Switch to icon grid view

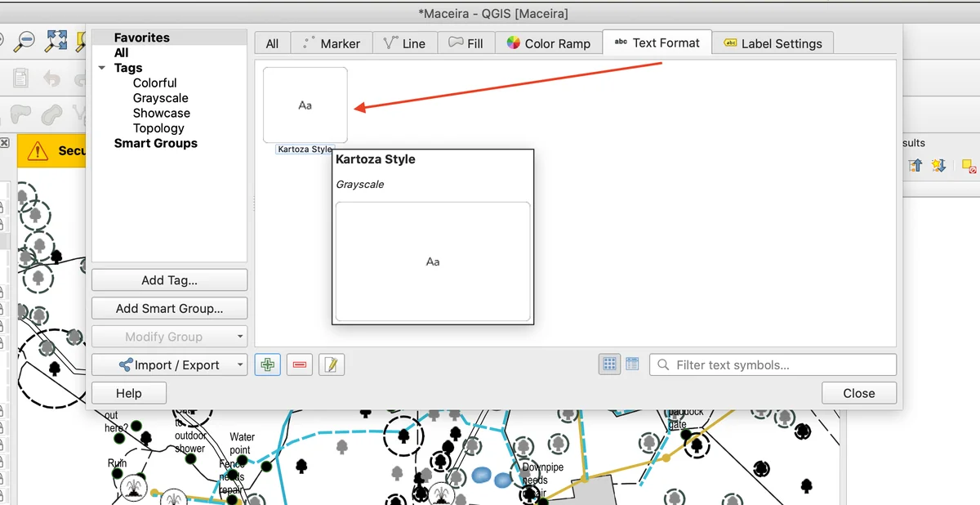point(609,364)
